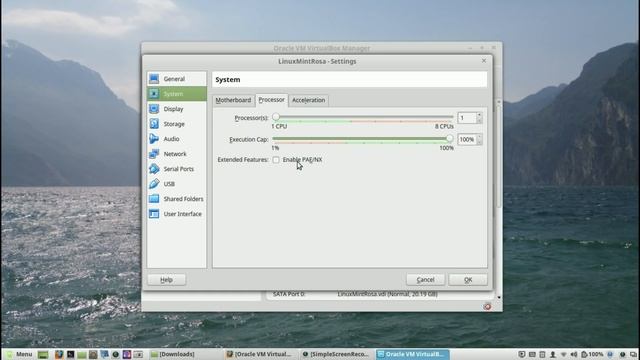The width and height of the screenshot is (640, 360).
Task: Open the Mint Menu in taskbar
Action: [19, 354]
